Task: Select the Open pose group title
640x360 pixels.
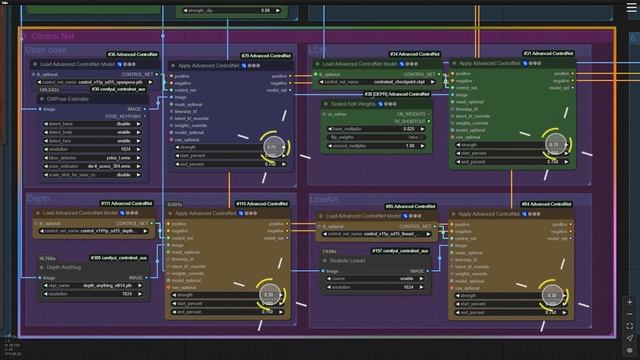Action: tap(46, 50)
